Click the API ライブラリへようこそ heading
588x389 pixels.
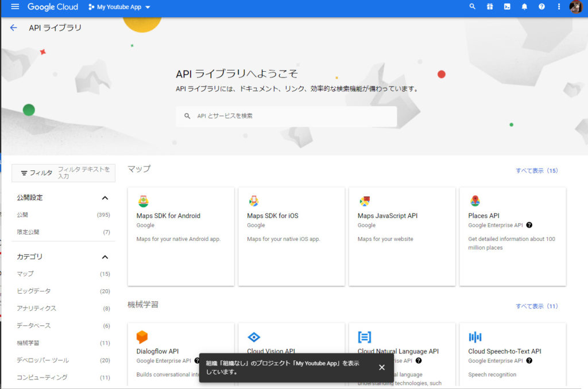[237, 74]
